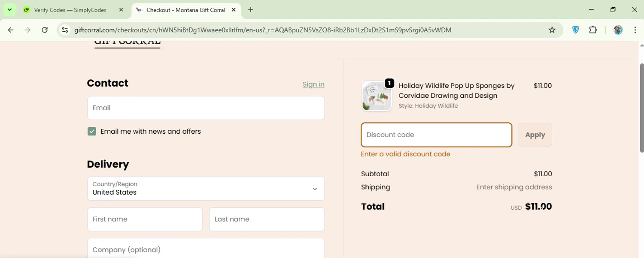Open the Bitwarden shield extension
The image size is (644, 258).
pyautogui.click(x=576, y=30)
